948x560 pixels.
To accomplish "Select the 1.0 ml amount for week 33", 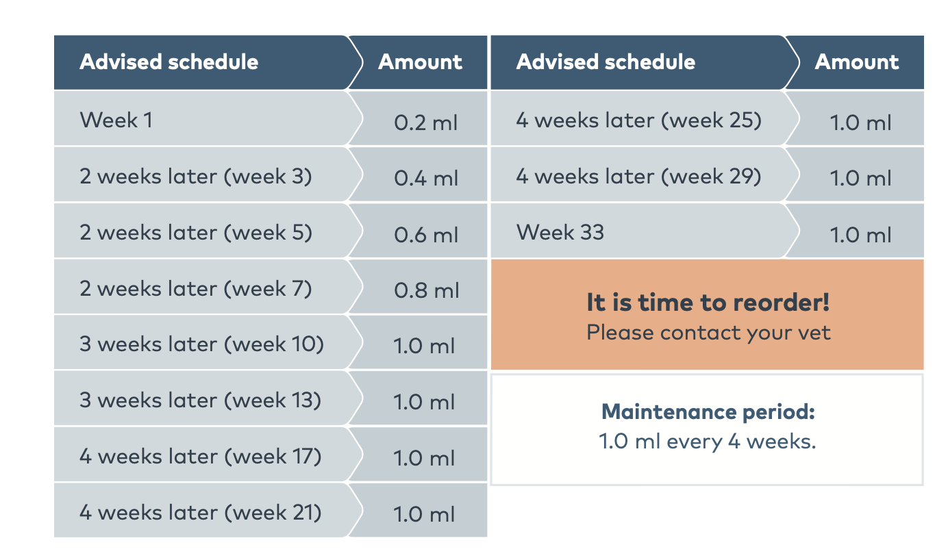I will coord(860,235).
